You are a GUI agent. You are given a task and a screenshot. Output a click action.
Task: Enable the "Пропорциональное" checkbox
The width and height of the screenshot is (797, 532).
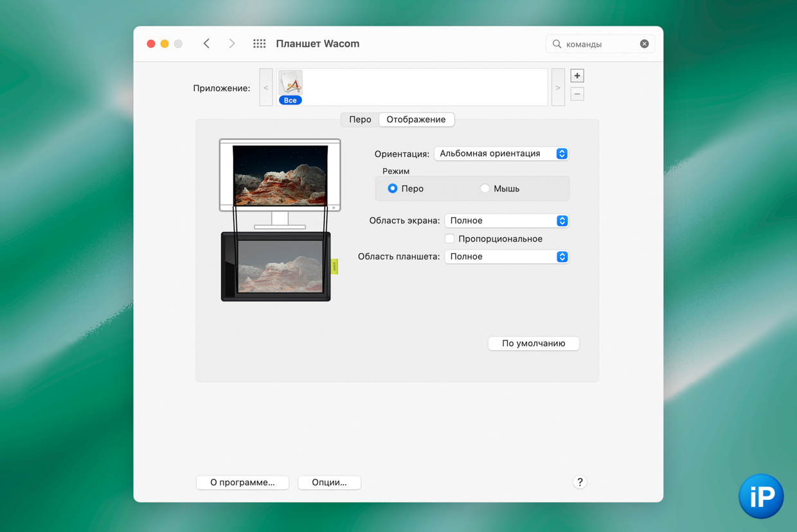(x=450, y=239)
